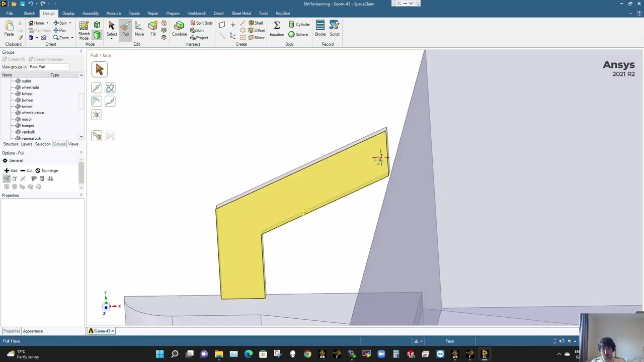Click the Split tool in Intersect group
644x362 pixels.
tap(197, 30)
